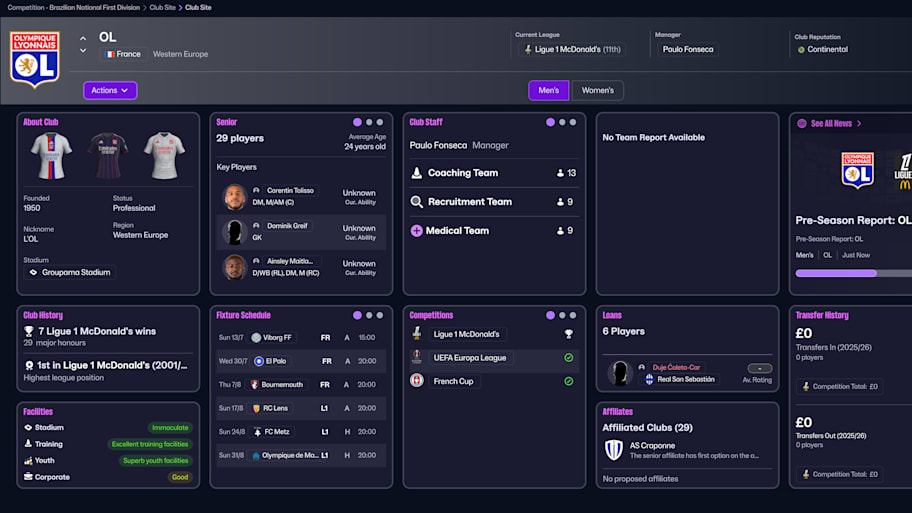Select second page dot in Club Staff panel
Screen dimensions: 912x513
(x=562, y=122)
